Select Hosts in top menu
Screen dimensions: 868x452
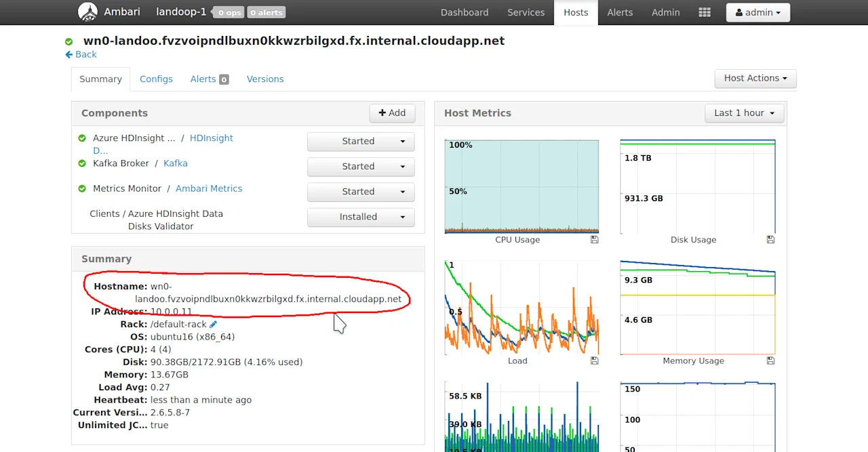point(576,12)
